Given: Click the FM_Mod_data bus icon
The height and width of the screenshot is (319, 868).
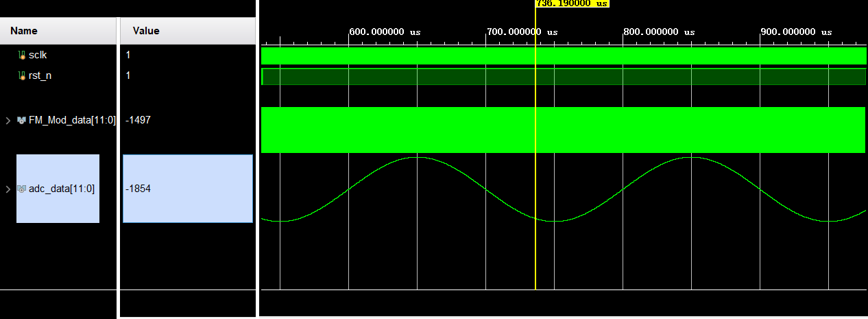Looking at the screenshot, I should point(22,120).
